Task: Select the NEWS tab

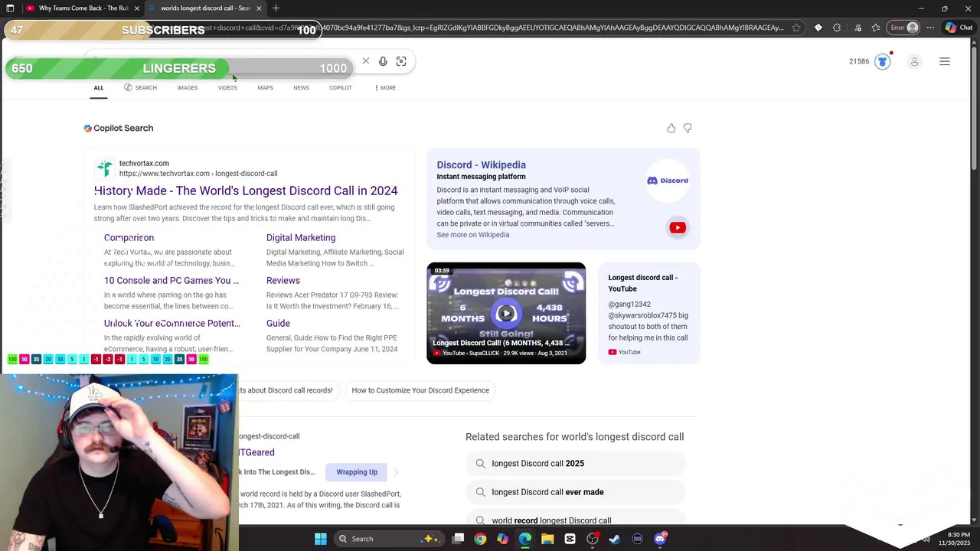Action: tap(301, 88)
